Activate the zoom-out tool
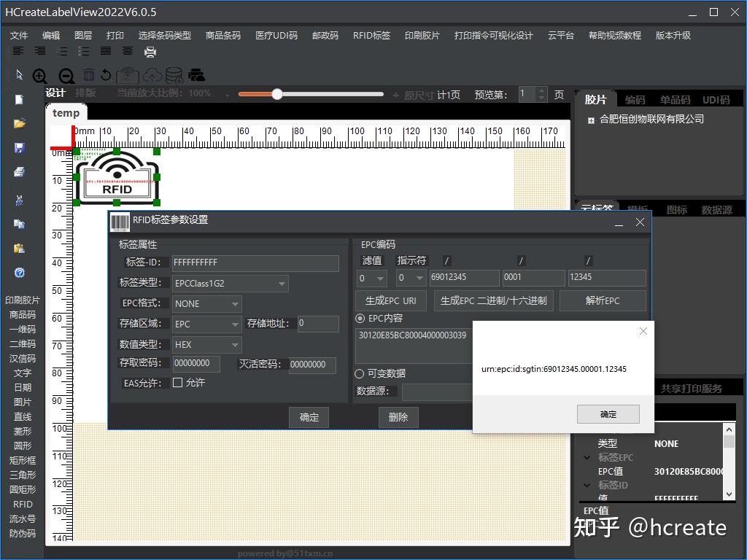The height and width of the screenshot is (560, 747). click(x=65, y=75)
